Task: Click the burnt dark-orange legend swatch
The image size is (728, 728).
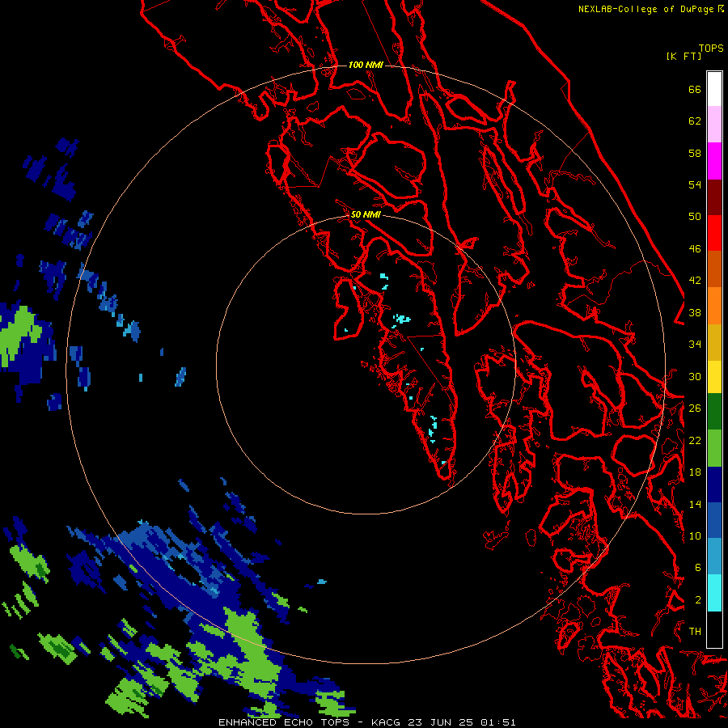Action: click(x=714, y=269)
